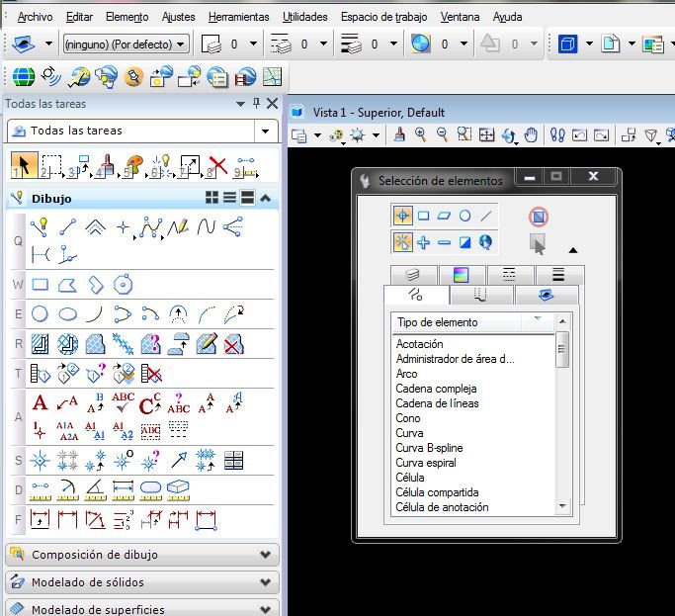
Task: Select the Fence tool in main tasks
Action: 50,166
